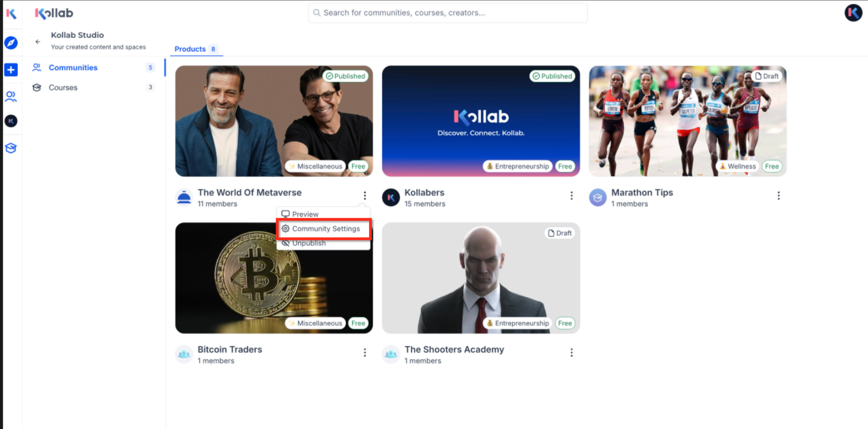Screen dimensions: 868x429
Task: Open three-dot menu for The Shooters Academy
Action: (571, 352)
